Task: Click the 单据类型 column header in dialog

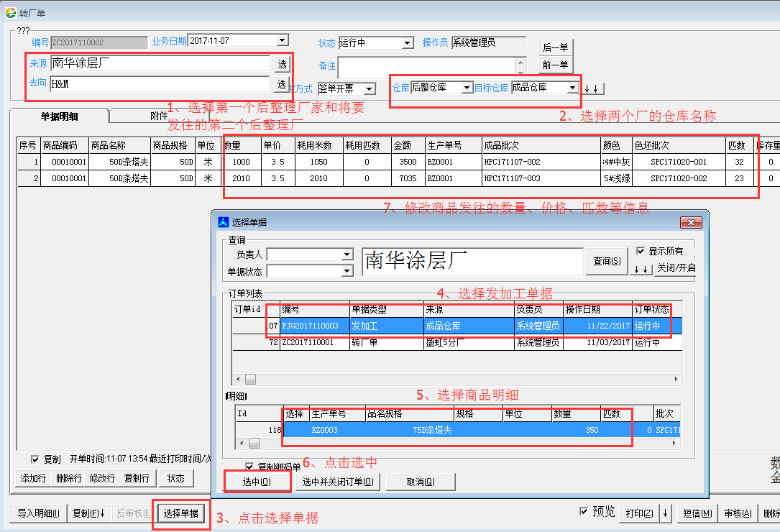Action: click(387, 310)
